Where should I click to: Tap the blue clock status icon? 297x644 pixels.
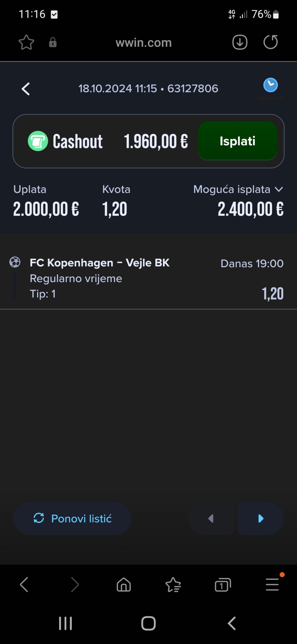point(270,85)
